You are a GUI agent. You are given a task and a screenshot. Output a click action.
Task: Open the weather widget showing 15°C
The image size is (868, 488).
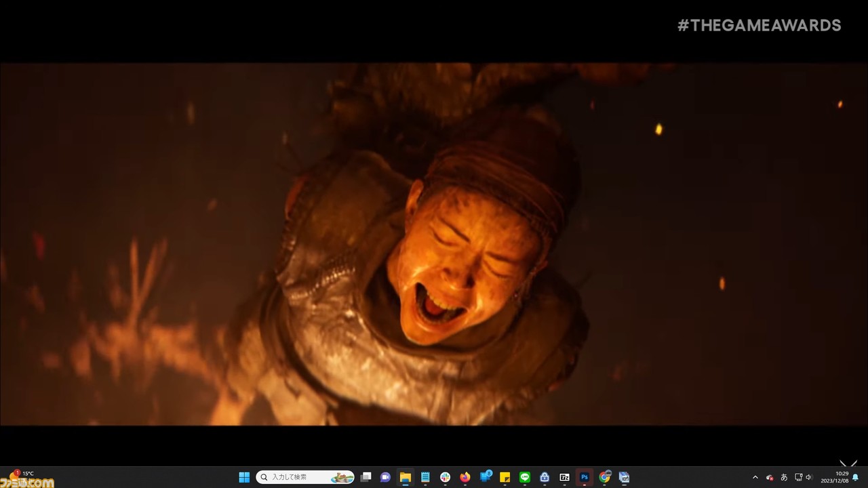pos(20,477)
